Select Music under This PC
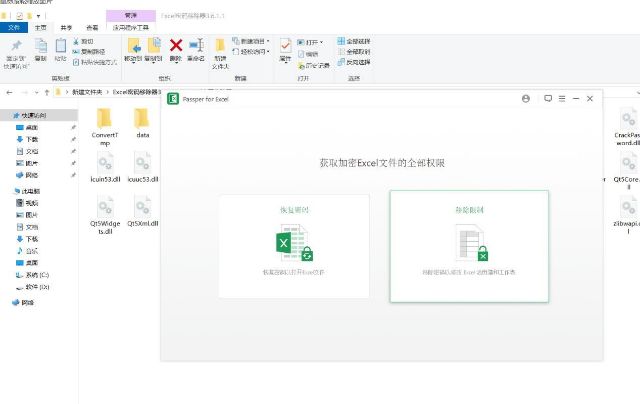 [x=27, y=251]
